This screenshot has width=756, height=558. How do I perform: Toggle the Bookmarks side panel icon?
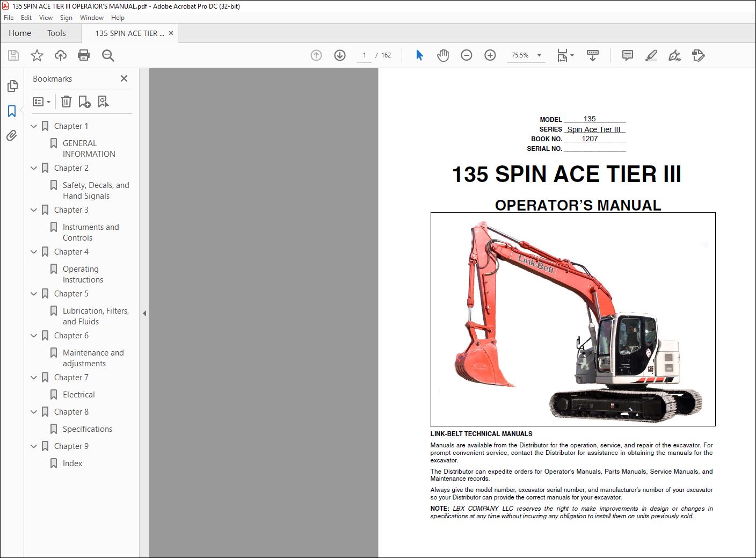[x=12, y=111]
